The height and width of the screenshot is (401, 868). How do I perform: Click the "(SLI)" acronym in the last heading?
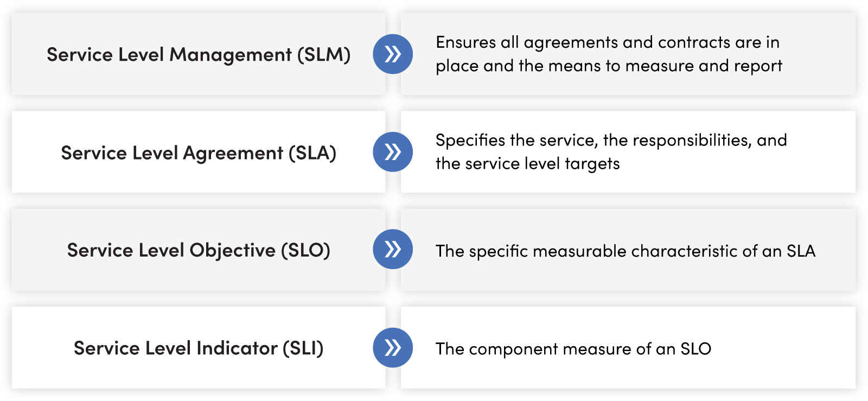coord(303,348)
